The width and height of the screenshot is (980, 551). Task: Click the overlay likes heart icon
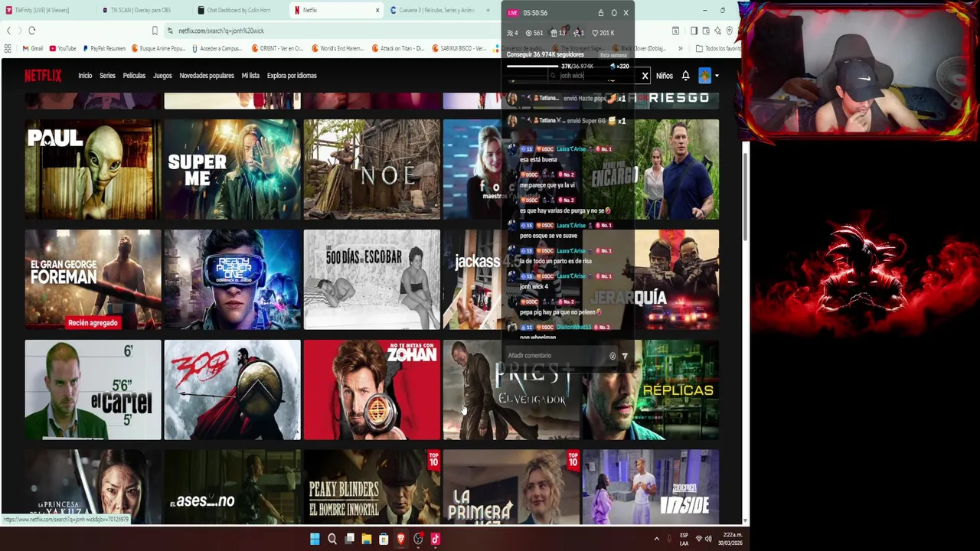(x=595, y=33)
